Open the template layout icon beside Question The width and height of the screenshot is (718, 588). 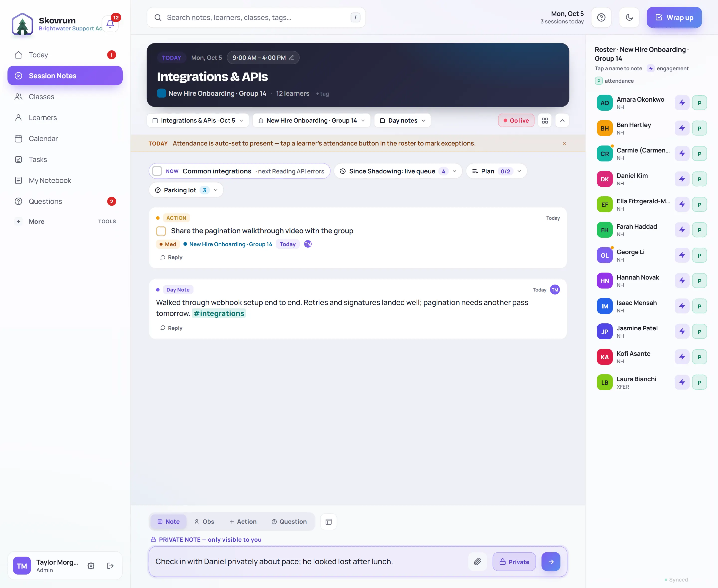tap(328, 522)
